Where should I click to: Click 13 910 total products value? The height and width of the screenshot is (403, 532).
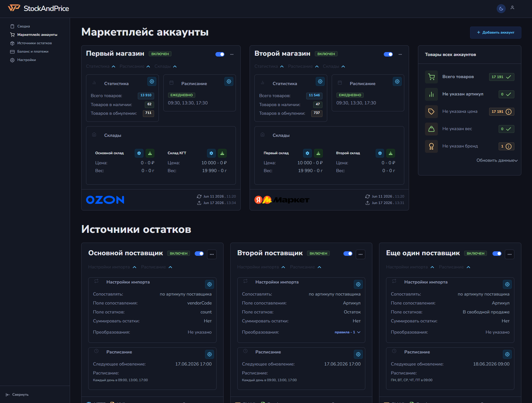coord(146,95)
